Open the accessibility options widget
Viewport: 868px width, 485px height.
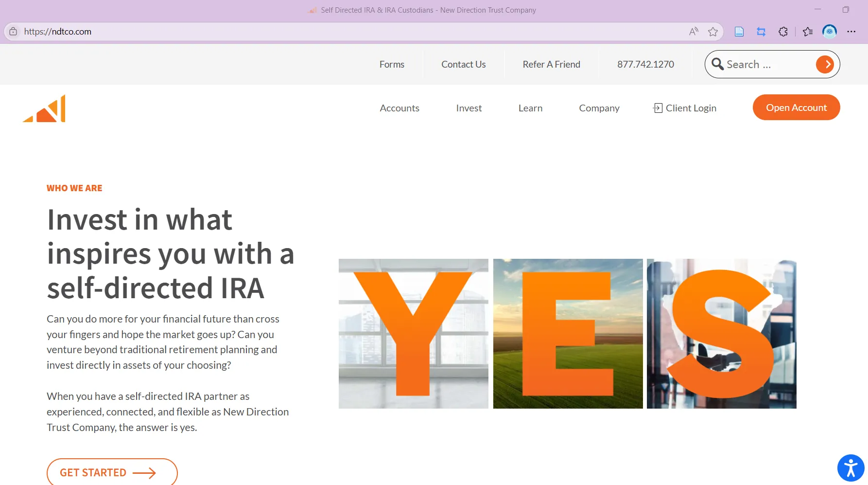click(x=851, y=468)
